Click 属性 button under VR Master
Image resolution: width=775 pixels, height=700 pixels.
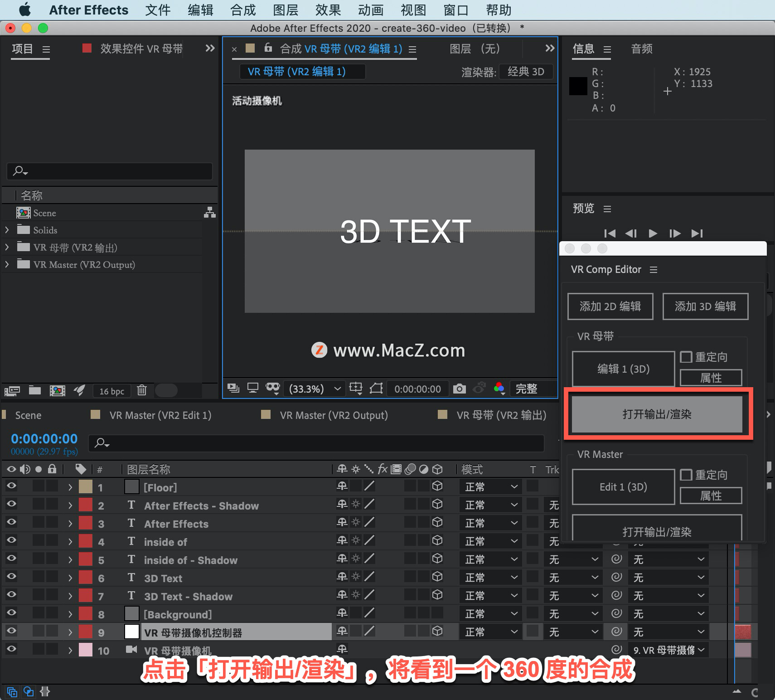pyautogui.click(x=711, y=496)
